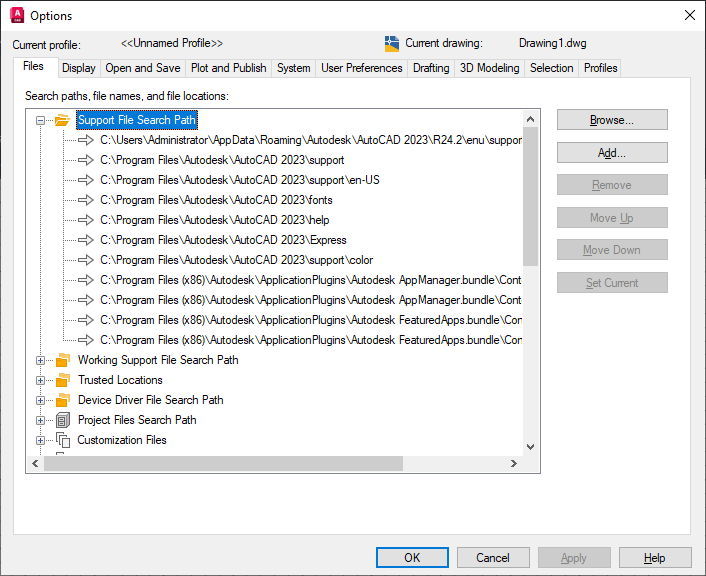The height and width of the screenshot is (576, 706).
Task: Go to Plot and Publish tab
Action: coord(228,68)
